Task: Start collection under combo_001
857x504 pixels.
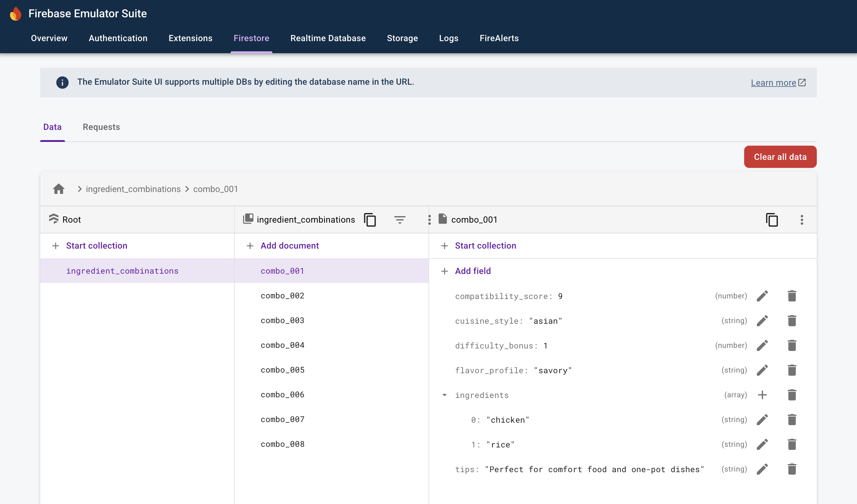Action: [x=485, y=246]
